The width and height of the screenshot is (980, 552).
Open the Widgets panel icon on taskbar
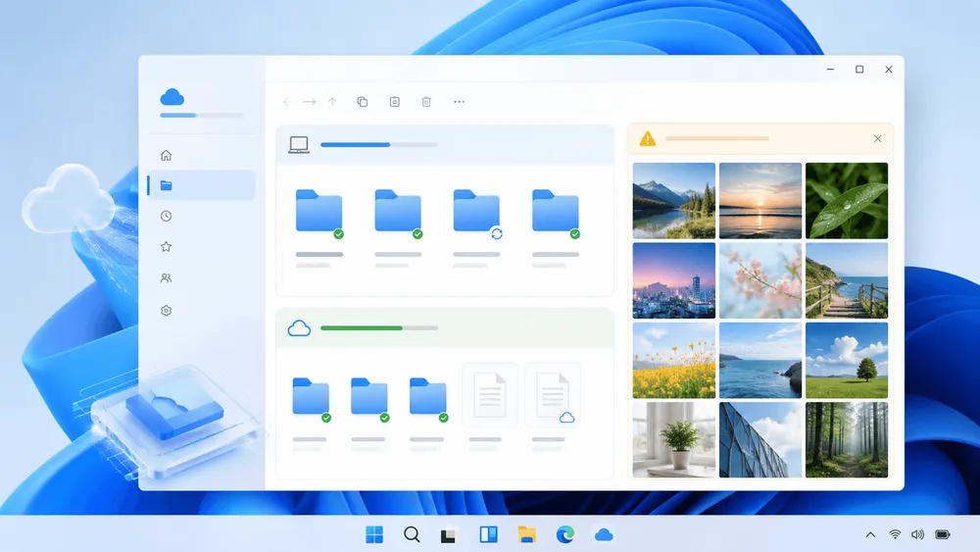click(488, 534)
